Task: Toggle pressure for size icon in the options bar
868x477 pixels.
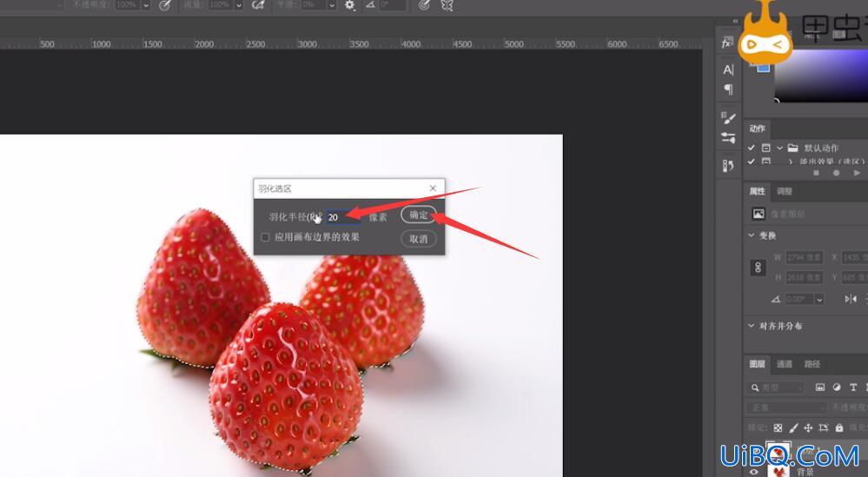Action: click(x=424, y=5)
